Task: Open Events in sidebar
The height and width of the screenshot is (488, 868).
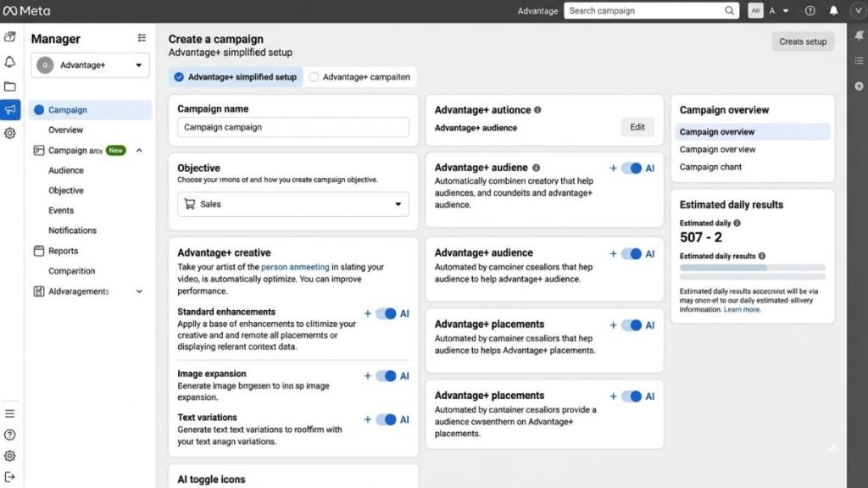Action: pyautogui.click(x=61, y=210)
